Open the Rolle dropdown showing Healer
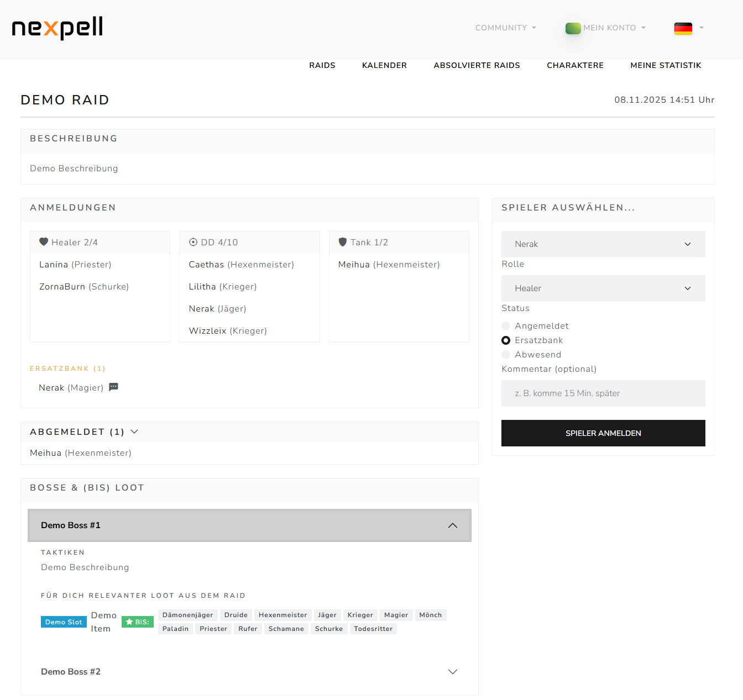 point(603,288)
